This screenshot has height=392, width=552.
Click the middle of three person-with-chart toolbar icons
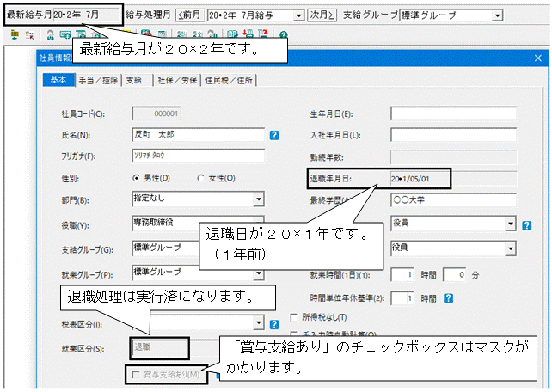pos(198,34)
